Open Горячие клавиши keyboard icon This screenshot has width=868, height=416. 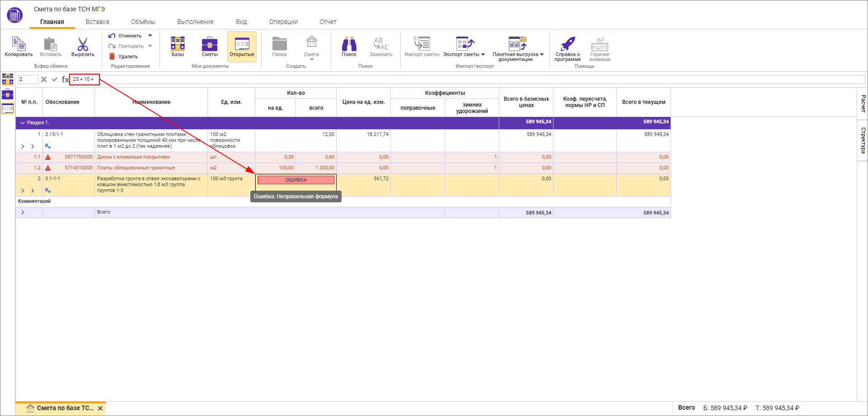tap(600, 44)
